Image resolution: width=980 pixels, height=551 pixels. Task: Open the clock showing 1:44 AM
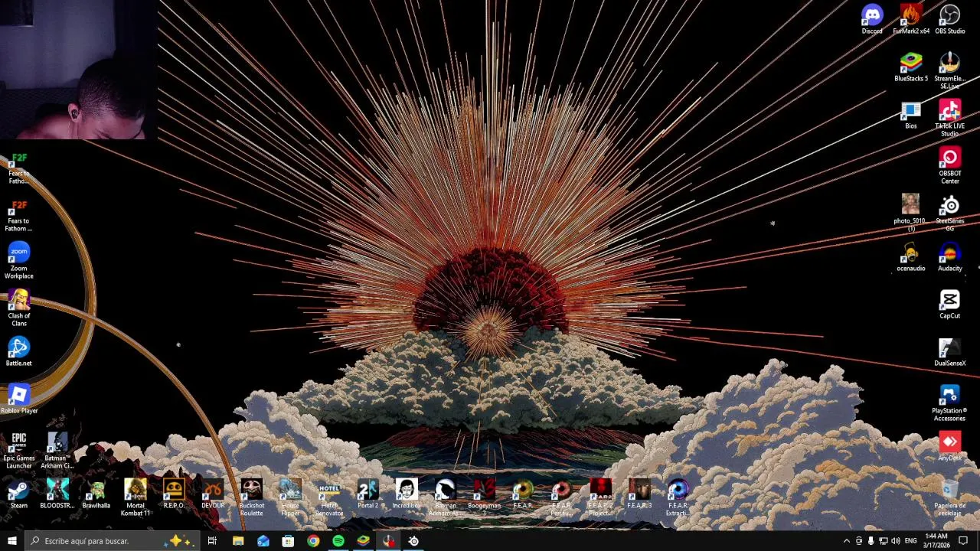pyautogui.click(x=936, y=541)
